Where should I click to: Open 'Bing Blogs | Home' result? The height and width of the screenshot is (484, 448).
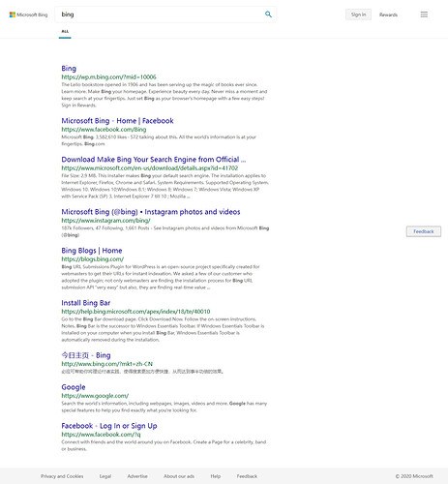[92, 251]
